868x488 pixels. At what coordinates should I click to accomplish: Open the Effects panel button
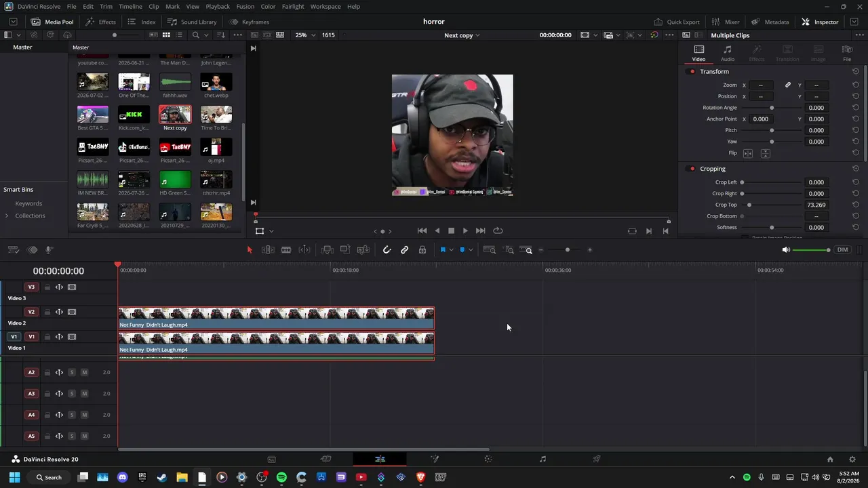[100, 22]
